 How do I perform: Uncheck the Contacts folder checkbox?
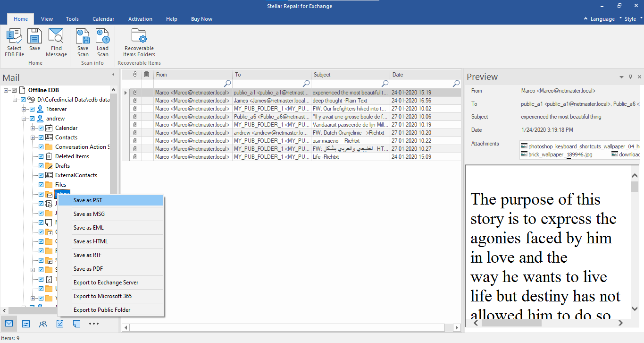pyautogui.click(x=41, y=137)
